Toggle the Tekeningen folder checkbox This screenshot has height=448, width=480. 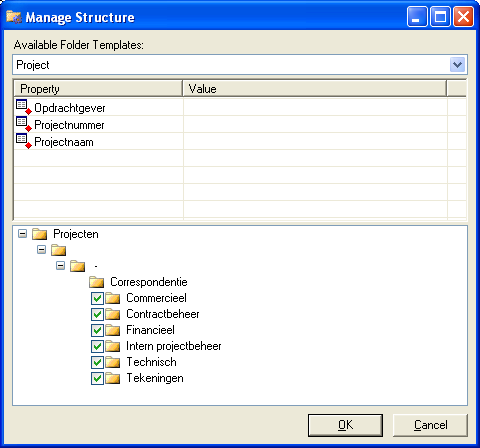pos(97,378)
